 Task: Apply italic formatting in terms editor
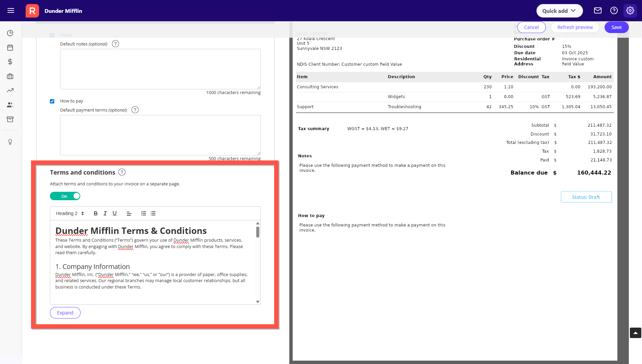coord(105,213)
